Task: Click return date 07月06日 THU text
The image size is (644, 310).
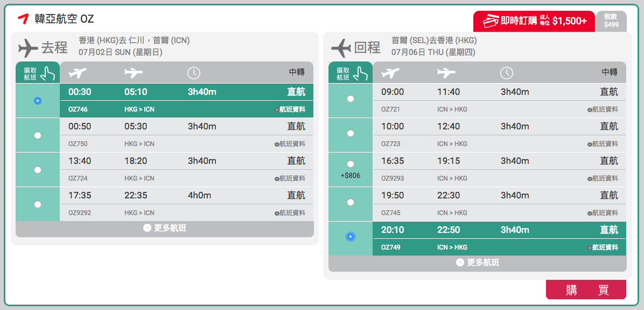Action: point(433,52)
